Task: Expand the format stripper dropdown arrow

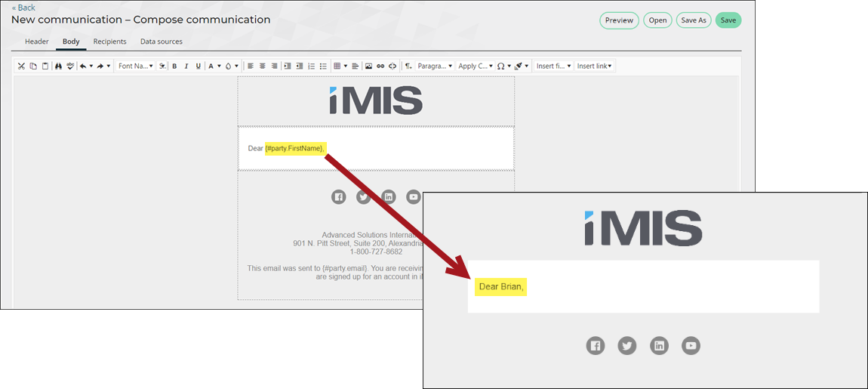Action: point(526,66)
